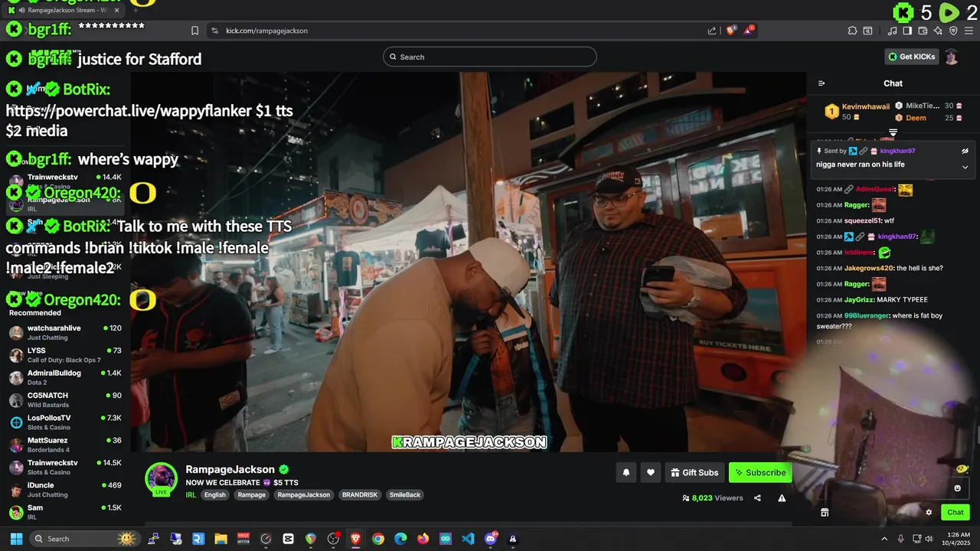Send message with green Chat button
980x551 pixels.
[955, 513]
